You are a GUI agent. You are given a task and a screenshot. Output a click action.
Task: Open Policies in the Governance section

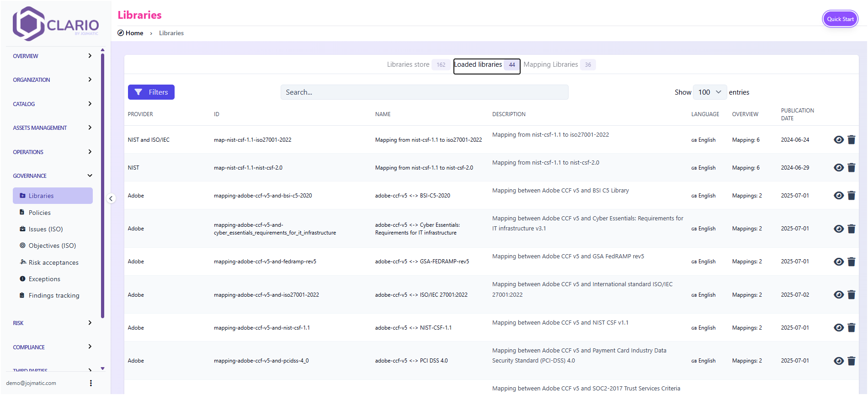(x=40, y=213)
